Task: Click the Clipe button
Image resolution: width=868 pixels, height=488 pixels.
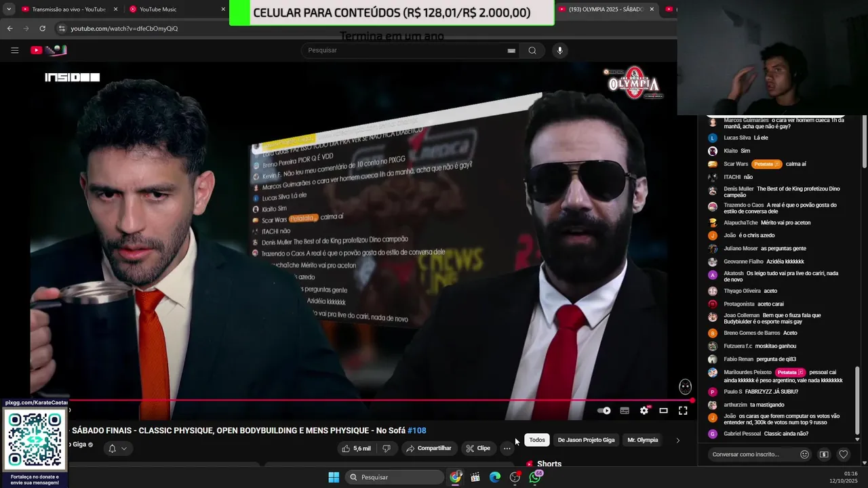Action: 478,448
